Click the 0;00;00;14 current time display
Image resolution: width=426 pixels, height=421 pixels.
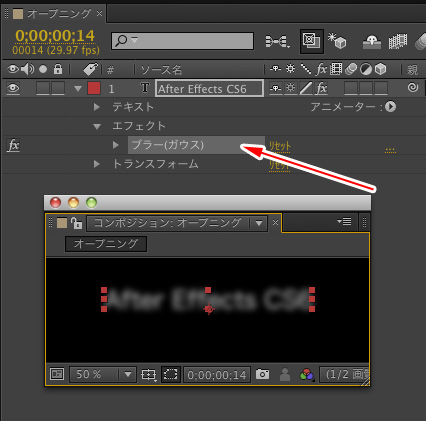click(55, 36)
